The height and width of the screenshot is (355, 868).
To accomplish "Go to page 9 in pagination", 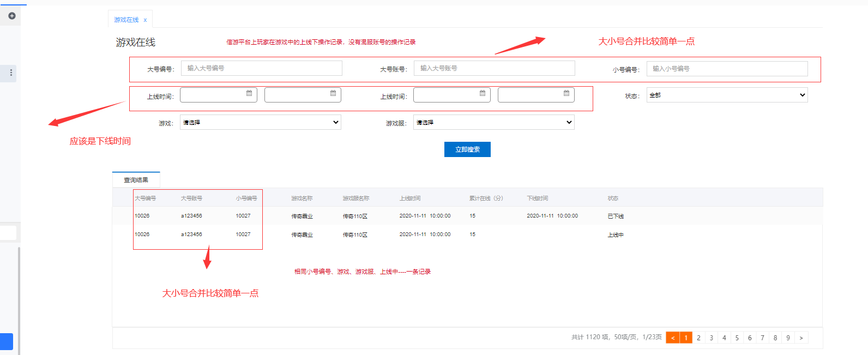I will click(788, 338).
